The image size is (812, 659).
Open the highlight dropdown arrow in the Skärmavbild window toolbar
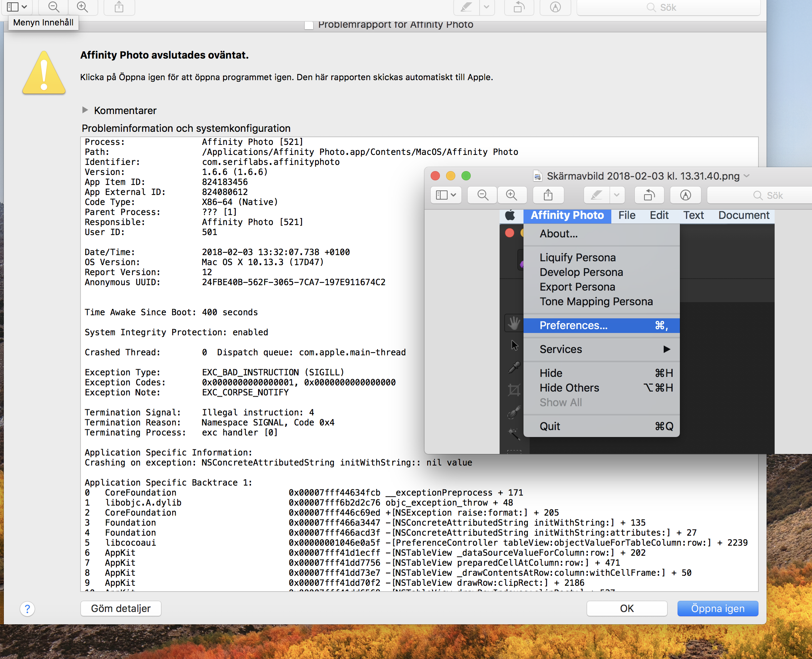[617, 195]
